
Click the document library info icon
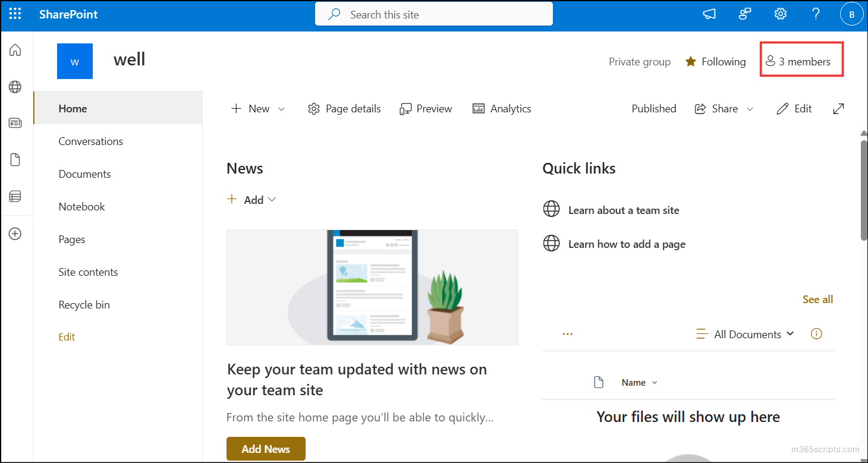(x=816, y=333)
